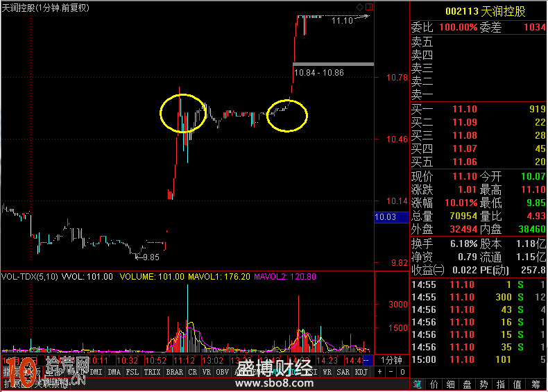Click the 换手 value 6.18%
The height and width of the screenshot is (392, 548).
[x=464, y=244]
